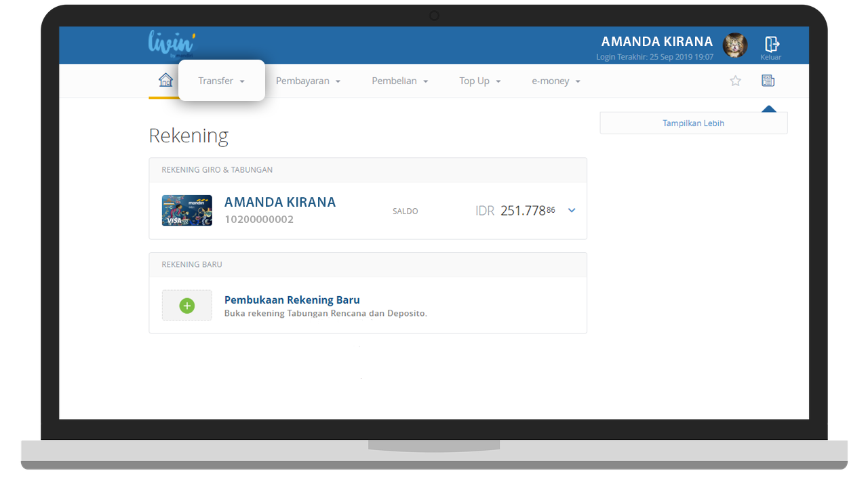Open the profile avatar picture

[735, 45]
